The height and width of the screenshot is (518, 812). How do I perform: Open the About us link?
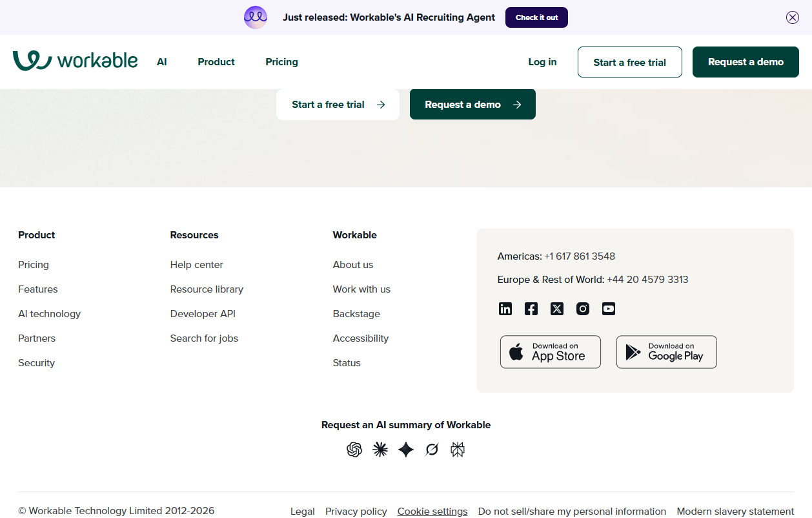[x=353, y=265]
